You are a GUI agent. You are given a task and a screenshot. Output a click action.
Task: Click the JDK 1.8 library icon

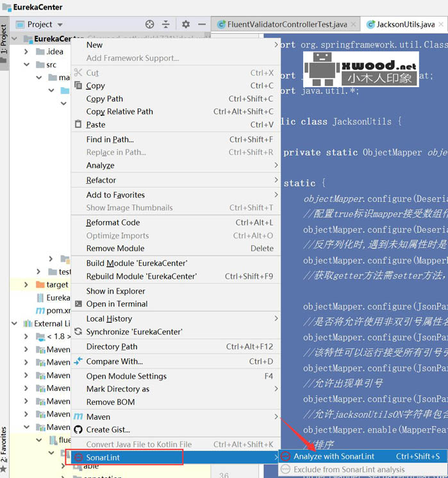pos(40,336)
